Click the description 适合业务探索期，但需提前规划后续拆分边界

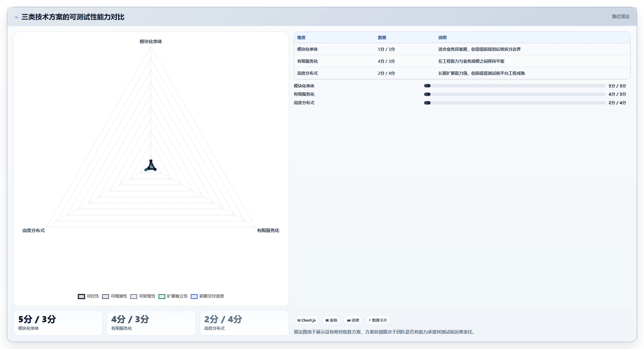click(479, 49)
